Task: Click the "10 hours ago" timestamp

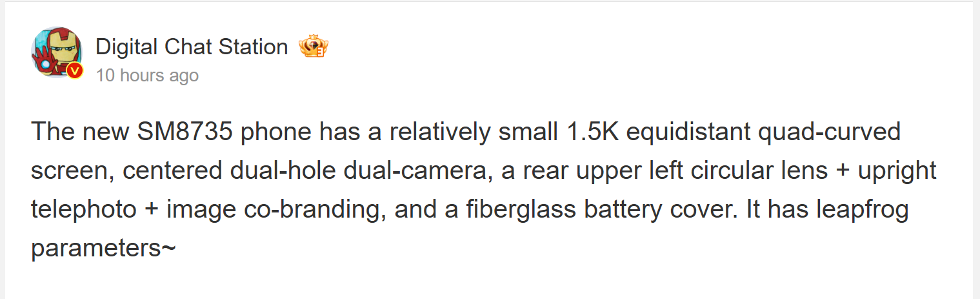Action: click(147, 76)
